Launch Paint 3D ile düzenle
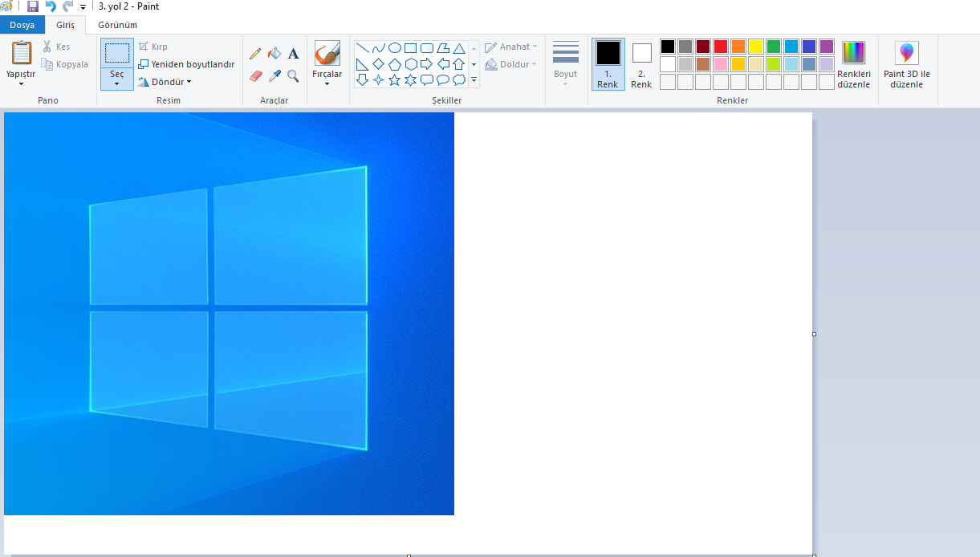 point(907,64)
